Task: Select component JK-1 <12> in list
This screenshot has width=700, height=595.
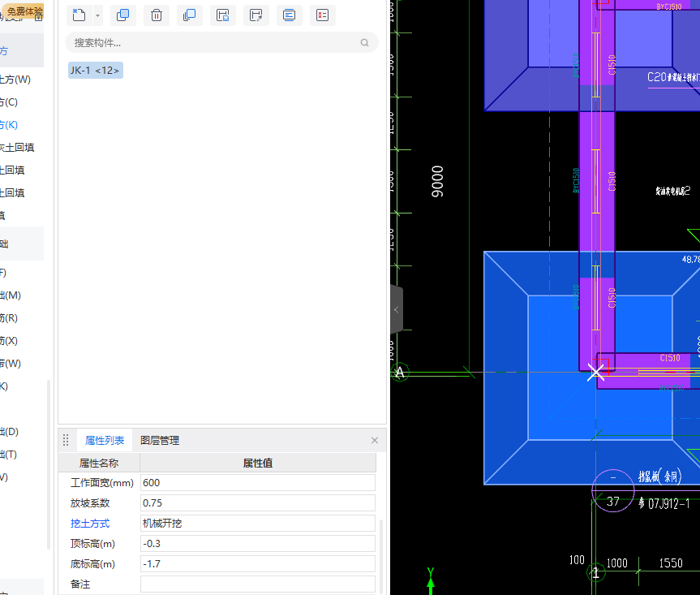Action: [95, 71]
